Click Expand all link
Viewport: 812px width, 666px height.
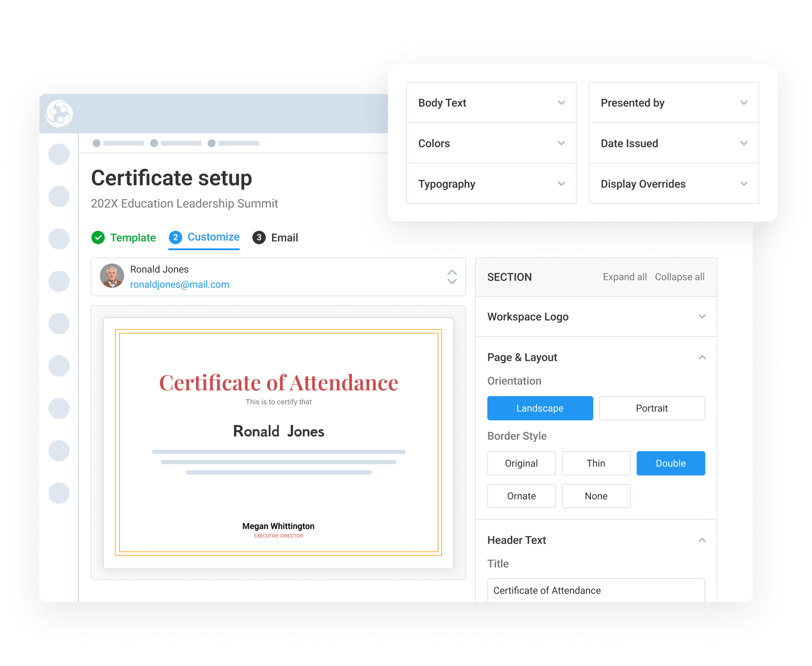pos(624,277)
